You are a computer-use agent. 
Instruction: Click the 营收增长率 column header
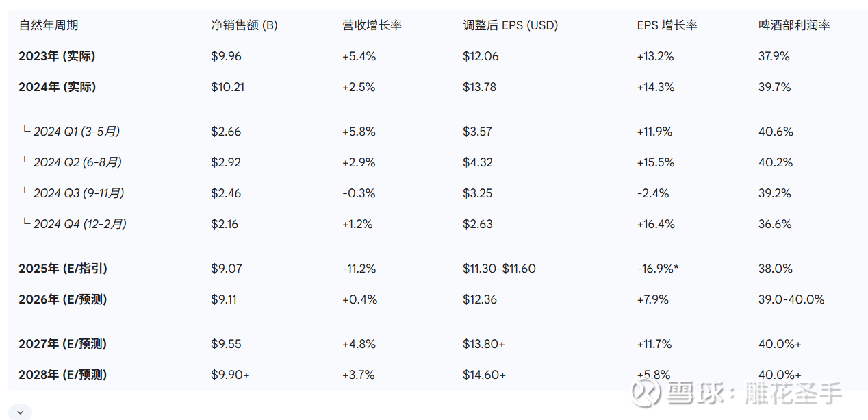pos(372,25)
